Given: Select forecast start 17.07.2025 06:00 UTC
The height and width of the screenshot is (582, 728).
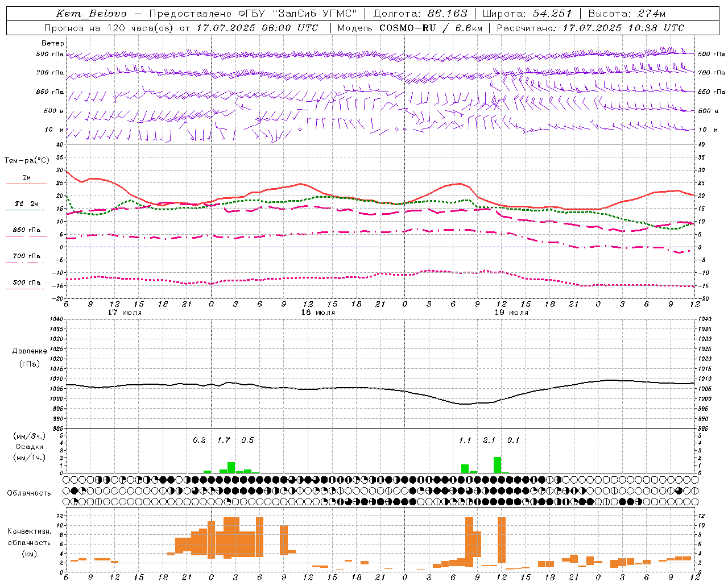Looking at the screenshot, I should (x=257, y=28).
